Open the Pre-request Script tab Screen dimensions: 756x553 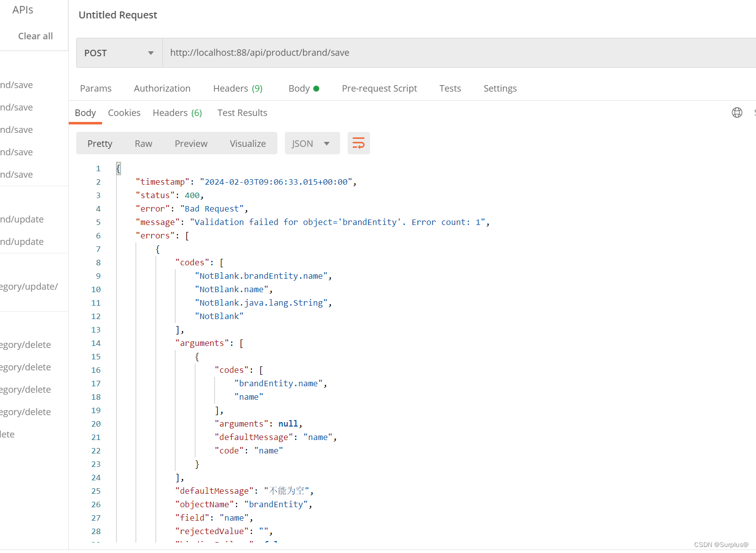click(x=379, y=88)
